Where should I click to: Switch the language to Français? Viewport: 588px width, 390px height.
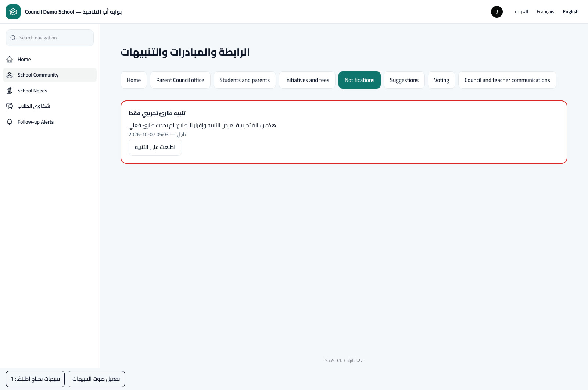(x=545, y=12)
